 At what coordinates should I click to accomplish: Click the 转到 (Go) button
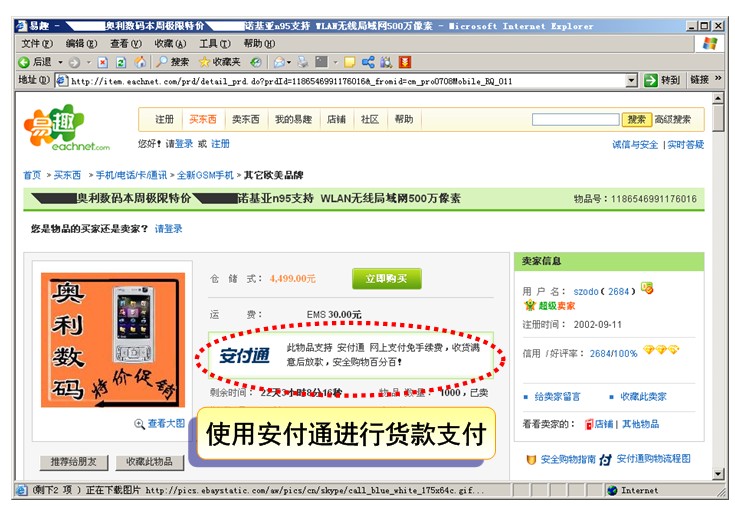point(661,80)
